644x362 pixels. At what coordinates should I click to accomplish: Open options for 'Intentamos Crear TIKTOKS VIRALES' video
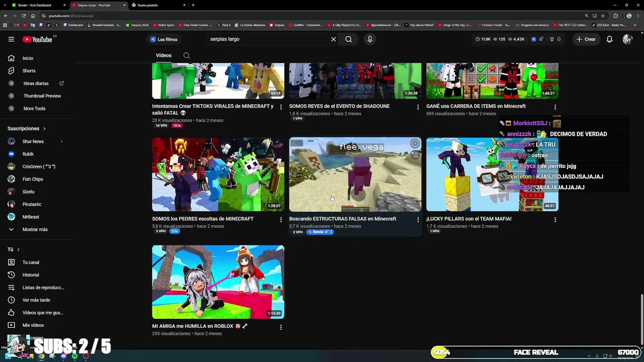click(281, 107)
